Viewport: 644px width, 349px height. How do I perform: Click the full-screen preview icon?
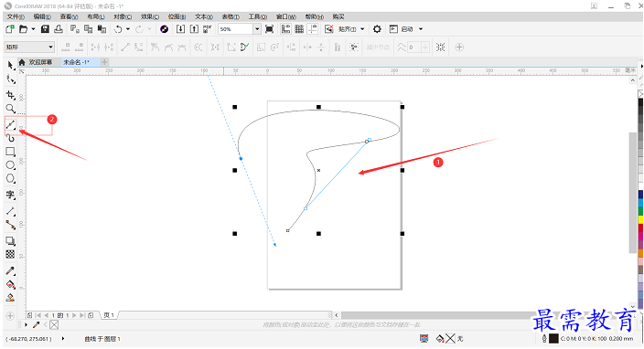pos(270,29)
